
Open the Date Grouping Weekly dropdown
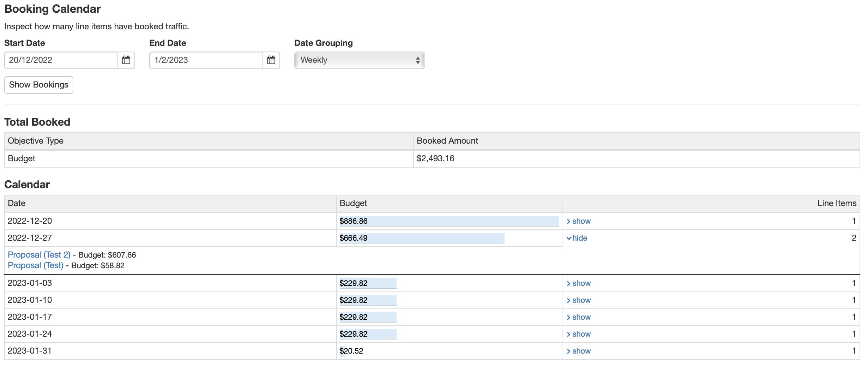[x=359, y=60]
